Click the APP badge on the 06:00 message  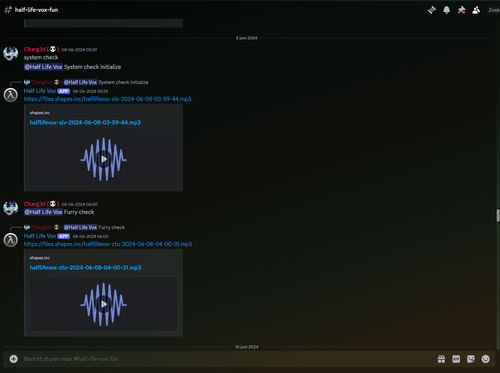coord(64,236)
